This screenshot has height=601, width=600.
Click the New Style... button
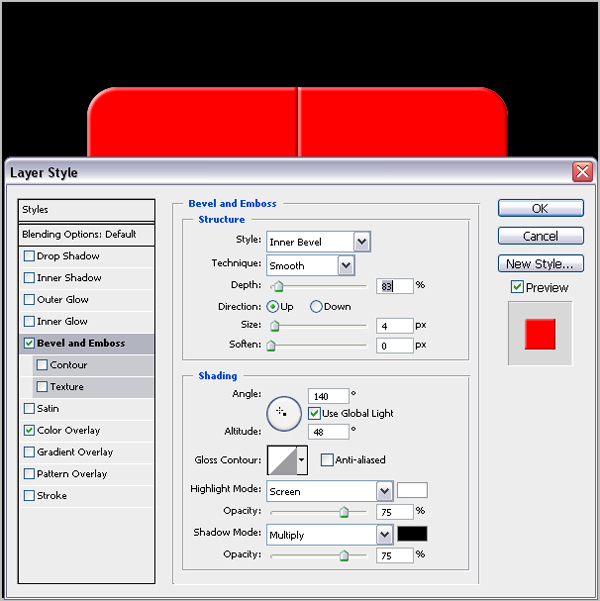(x=541, y=264)
